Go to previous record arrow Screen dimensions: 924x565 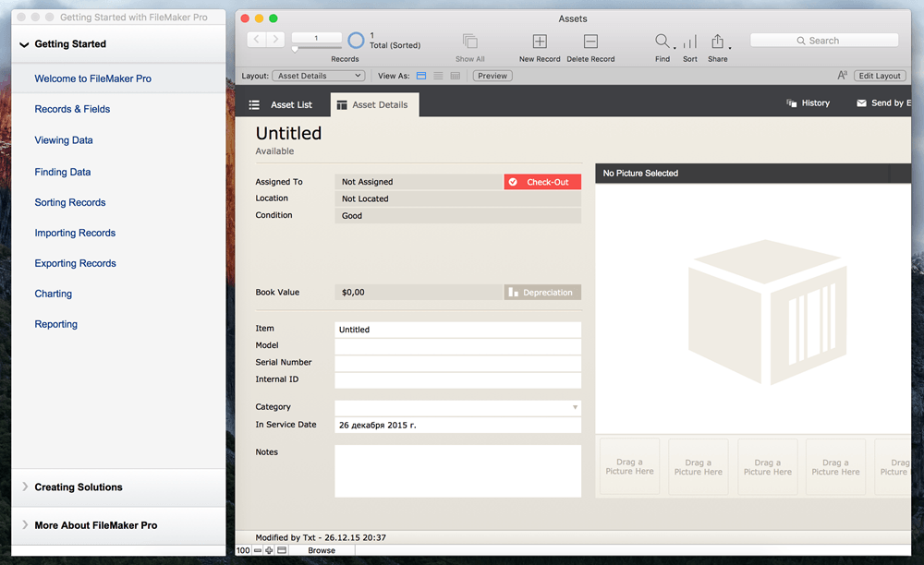pos(256,40)
